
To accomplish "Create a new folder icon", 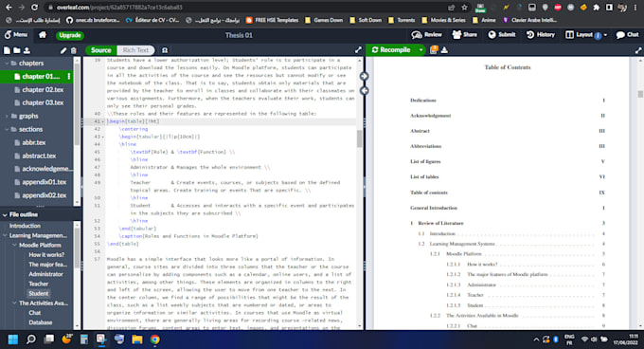I will [x=17, y=50].
